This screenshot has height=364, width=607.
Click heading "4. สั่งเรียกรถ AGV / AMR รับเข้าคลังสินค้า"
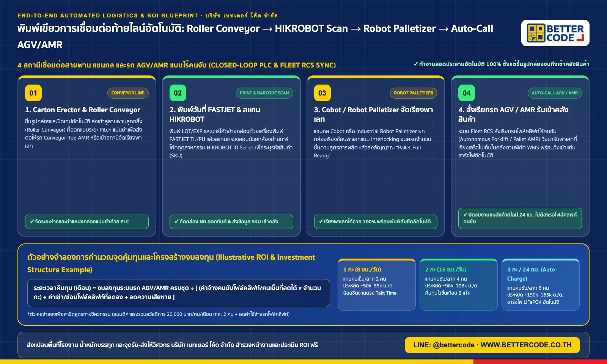tap(513, 115)
